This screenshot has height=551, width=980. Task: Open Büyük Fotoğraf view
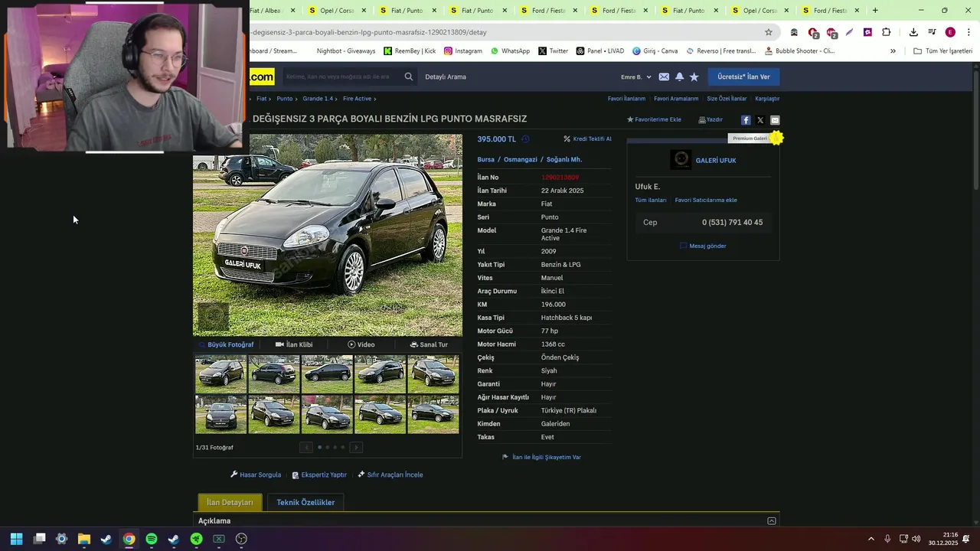point(226,344)
